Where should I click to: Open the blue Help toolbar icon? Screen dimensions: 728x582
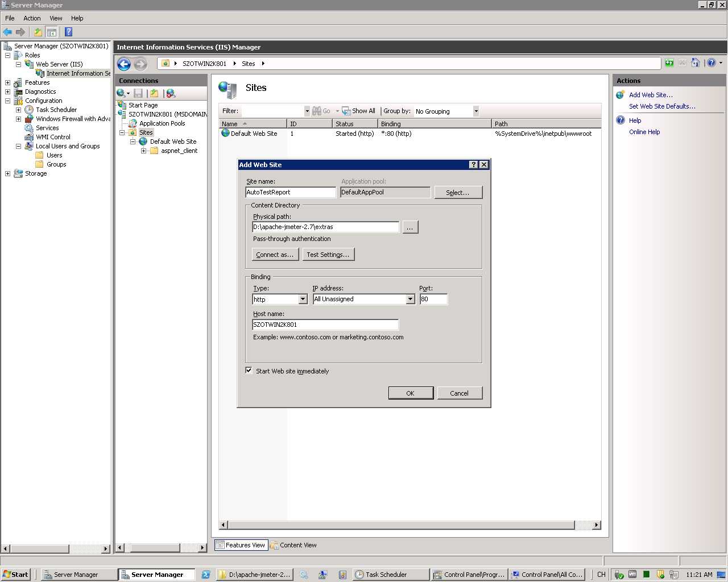tap(68, 32)
